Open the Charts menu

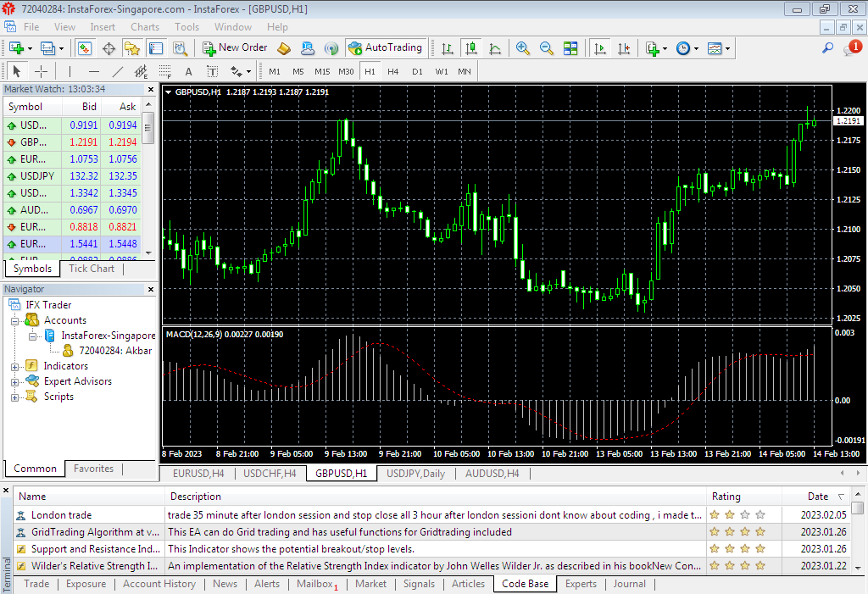tap(145, 27)
